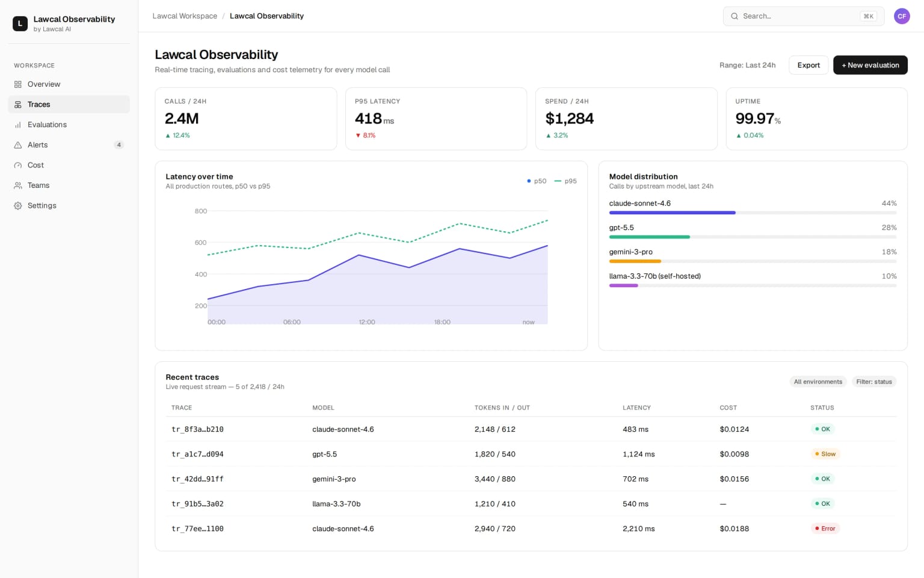
Task: Click the Uptime card
Action: pyautogui.click(x=817, y=119)
